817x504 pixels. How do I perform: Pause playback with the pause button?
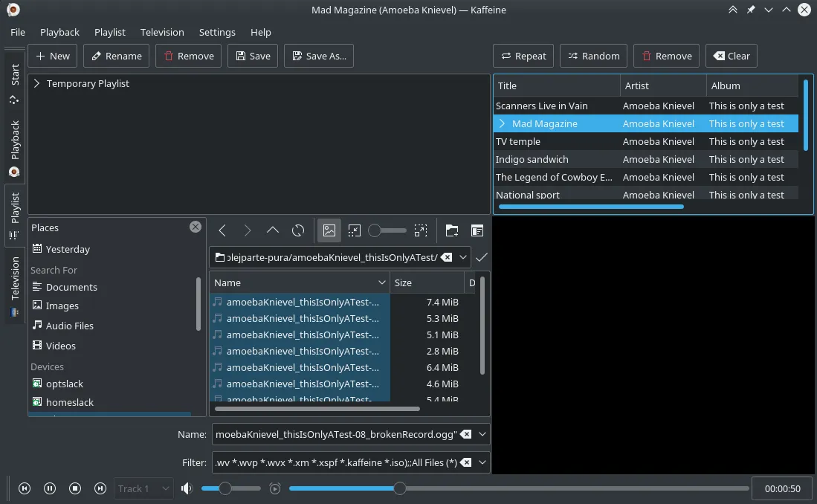tap(50, 488)
